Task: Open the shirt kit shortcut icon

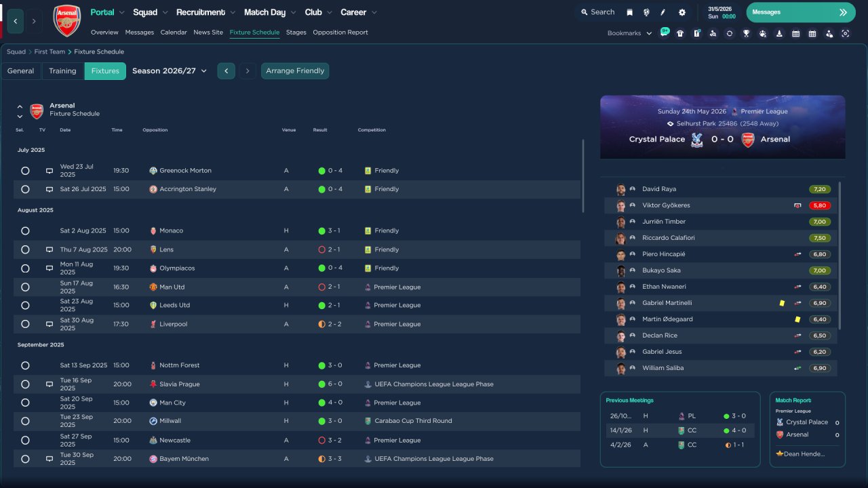Action: [680, 33]
